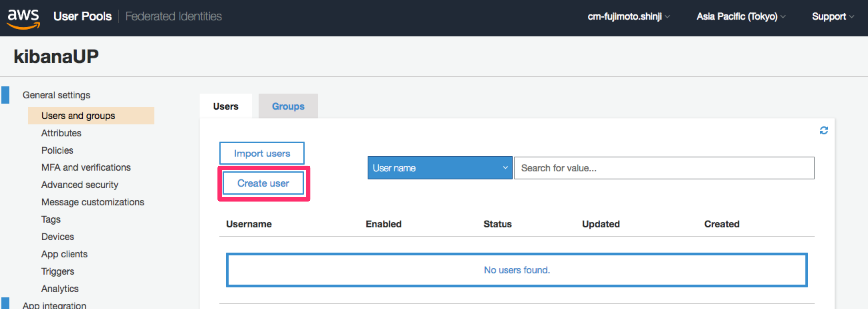Viewport: 868px width, 309px height.
Task: Focus the Search for value field
Action: (664, 168)
